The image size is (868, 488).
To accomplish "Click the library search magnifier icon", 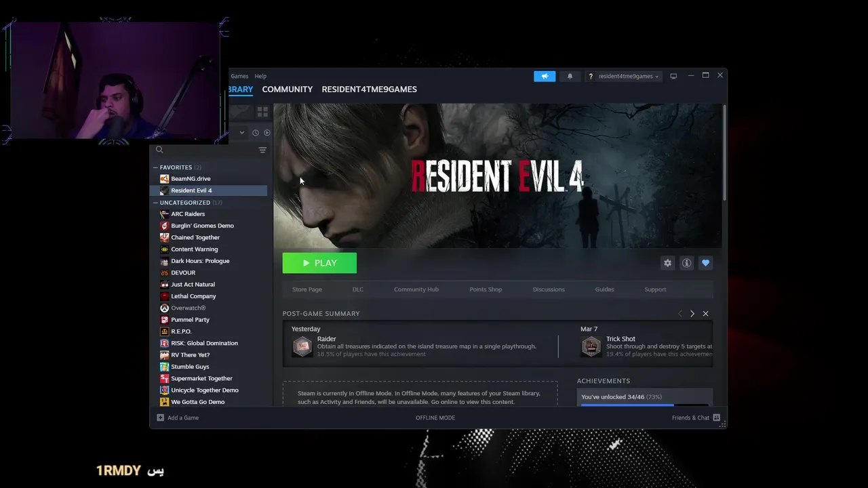I will click(x=159, y=150).
